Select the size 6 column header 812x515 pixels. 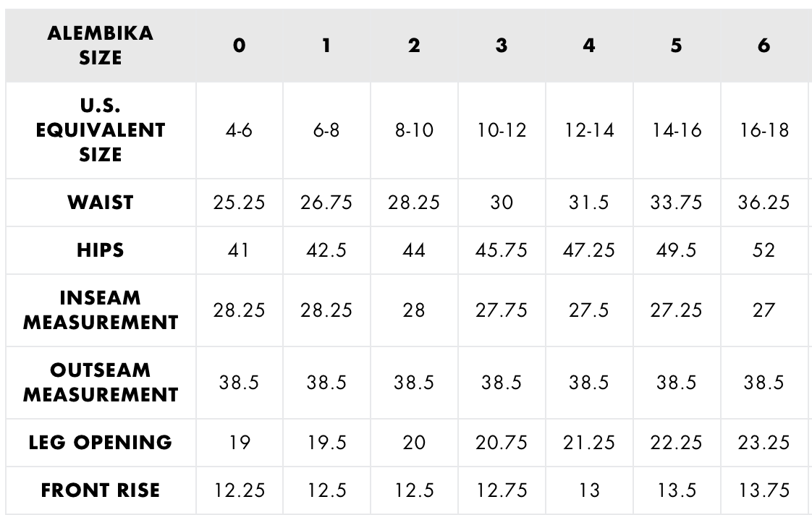click(x=764, y=46)
